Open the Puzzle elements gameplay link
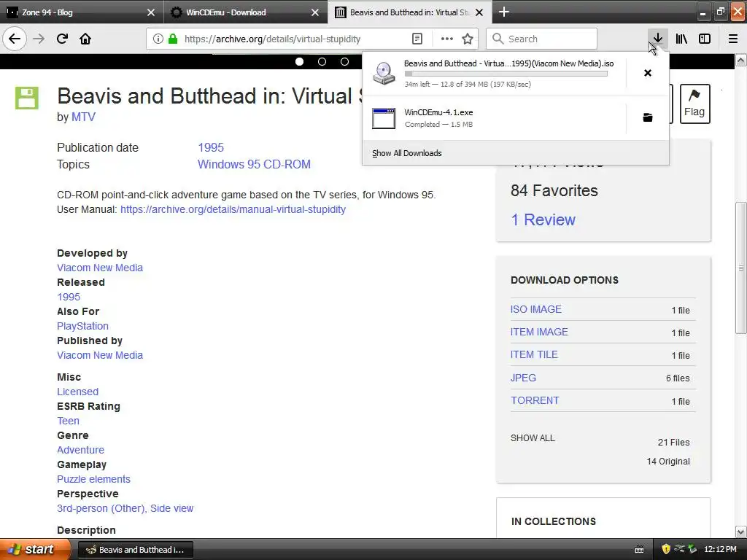The image size is (747, 560). click(93, 479)
